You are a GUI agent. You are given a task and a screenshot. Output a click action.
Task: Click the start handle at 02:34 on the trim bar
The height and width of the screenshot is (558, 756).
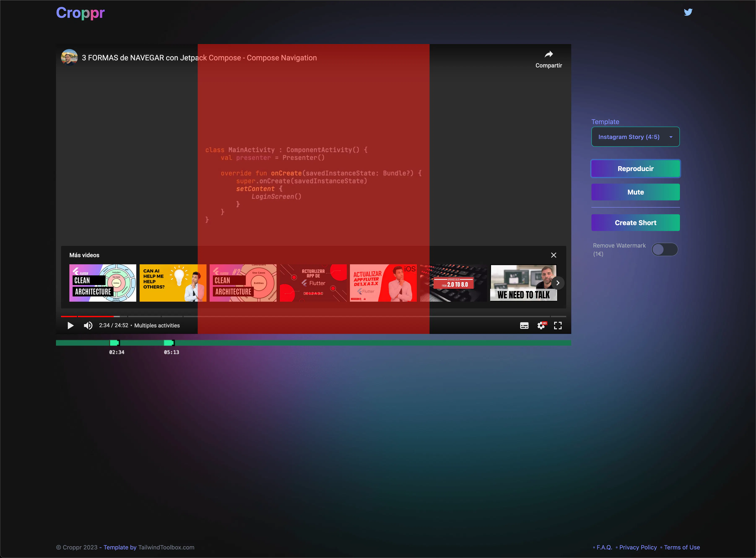pyautogui.click(x=114, y=343)
